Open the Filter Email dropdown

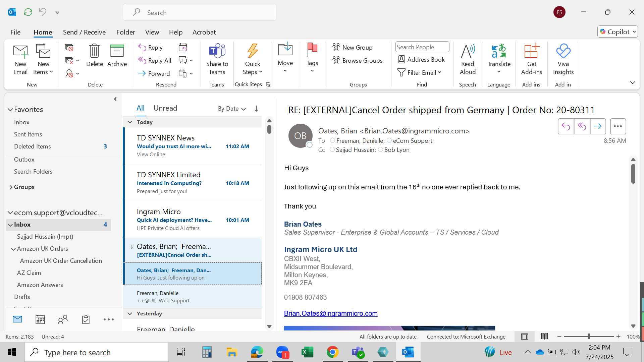pos(419,72)
